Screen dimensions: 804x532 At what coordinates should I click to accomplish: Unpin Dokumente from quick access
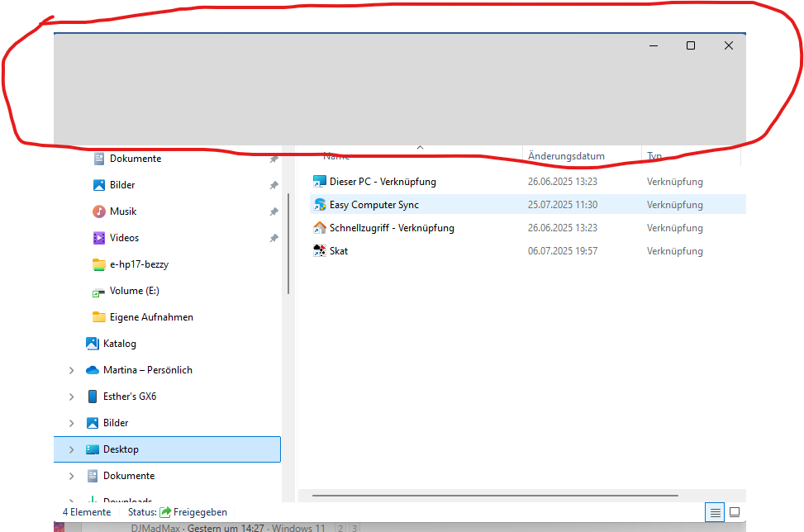click(x=274, y=159)
